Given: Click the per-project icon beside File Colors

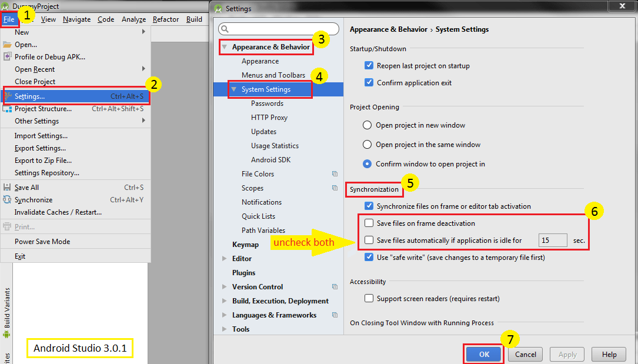Looking at the screenshot, I should (x=335, y=174).
